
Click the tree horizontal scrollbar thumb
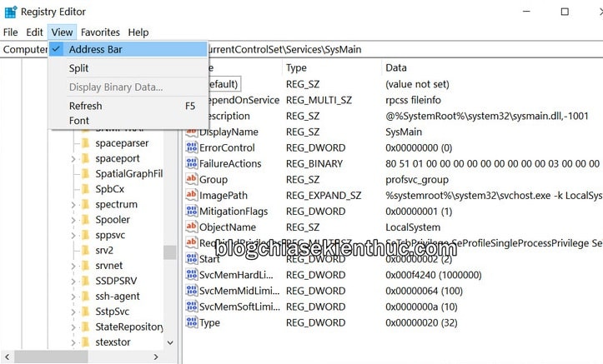click(51, 357)
